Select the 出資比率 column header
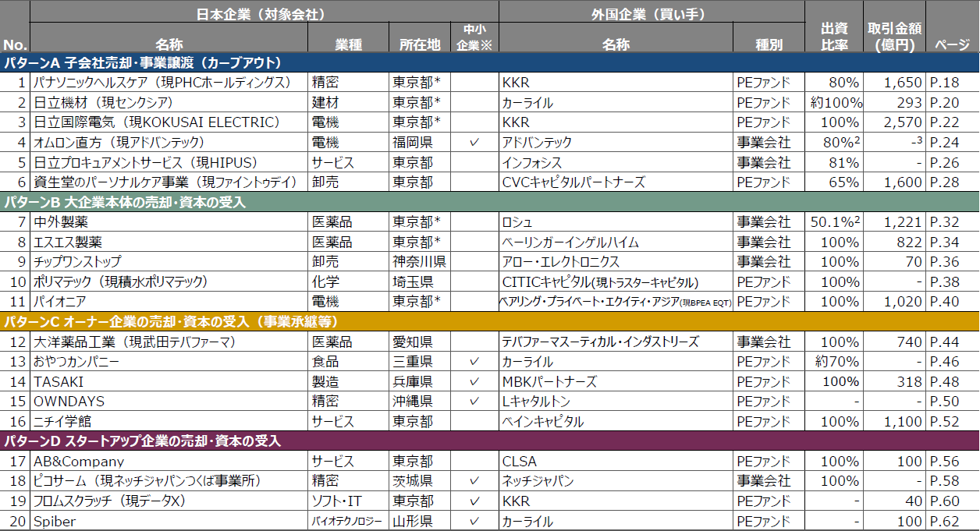The height and width of the screenshot is (531, 980). point(835,37)
